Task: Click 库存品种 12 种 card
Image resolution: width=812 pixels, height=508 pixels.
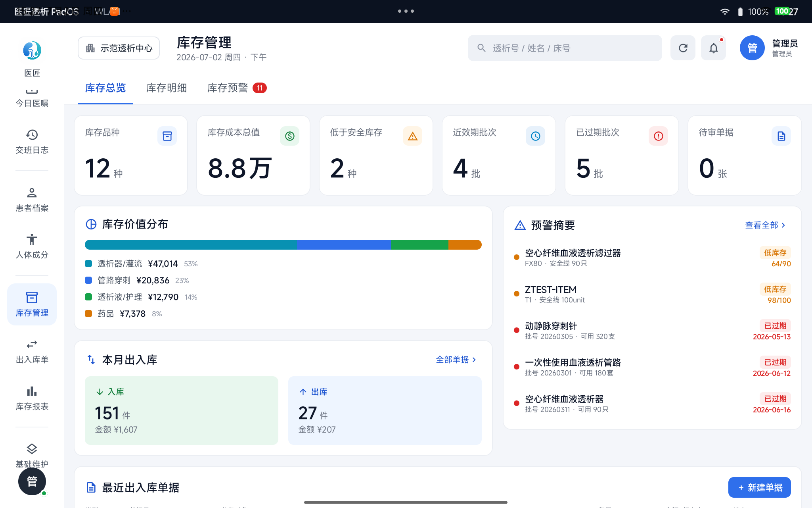Action: pos(131,155)
